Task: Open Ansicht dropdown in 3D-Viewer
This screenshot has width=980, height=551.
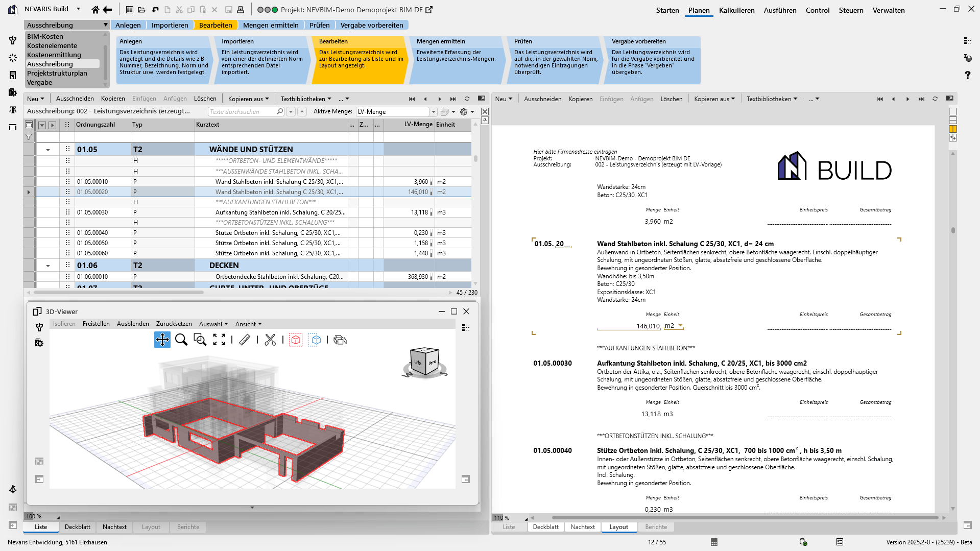Action: [x=248, y=324]
